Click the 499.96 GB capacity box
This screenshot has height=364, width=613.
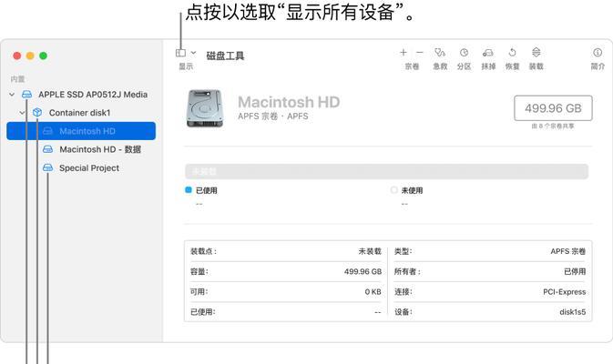[x=553, y=108]
